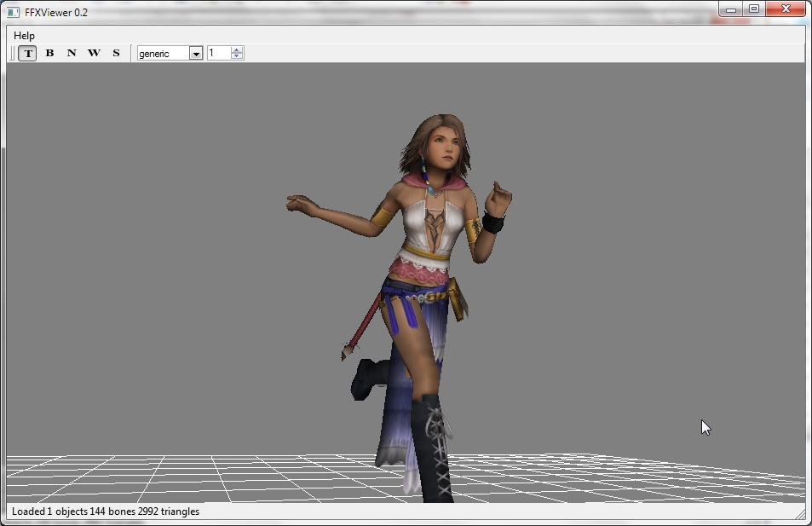The image size is (812, 526).
Task: Decrease the animation number with down arrow
Action: click(x=237, y=56)
